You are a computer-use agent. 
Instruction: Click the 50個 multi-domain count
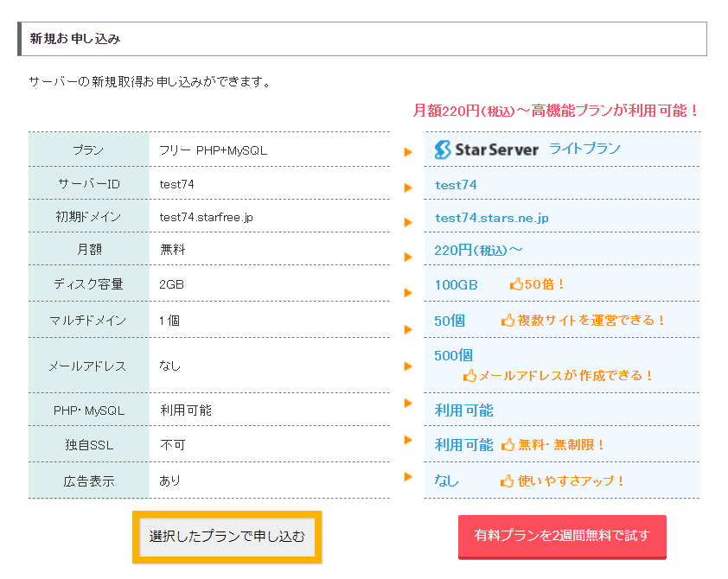pos(450,321)
